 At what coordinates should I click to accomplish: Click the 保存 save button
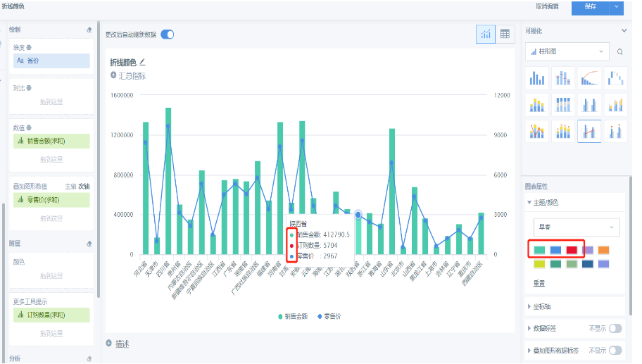pos(590,6)
